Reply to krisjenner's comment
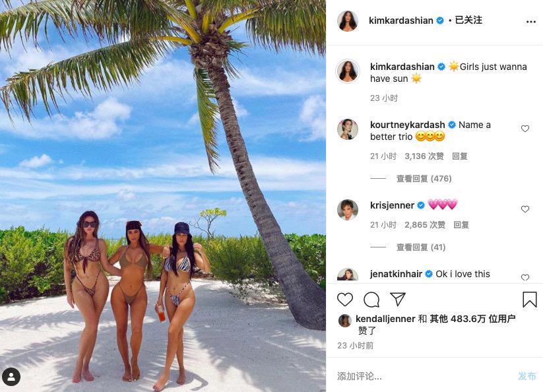The height and width of the screenshot is (392, 543). (461, 225)
